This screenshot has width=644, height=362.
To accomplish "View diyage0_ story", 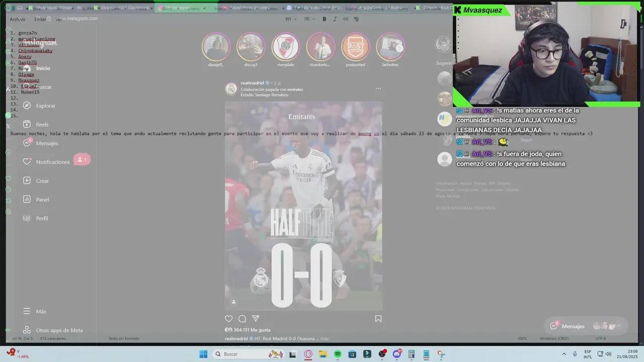I will pyautogui.click(x=216, y=47).
